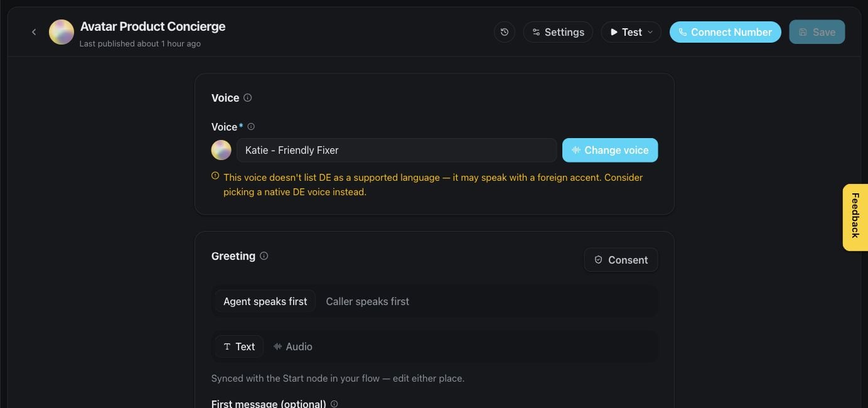Switch greeting to Text mode
This screenshot has height=408, width=868.
coord(239,346)
